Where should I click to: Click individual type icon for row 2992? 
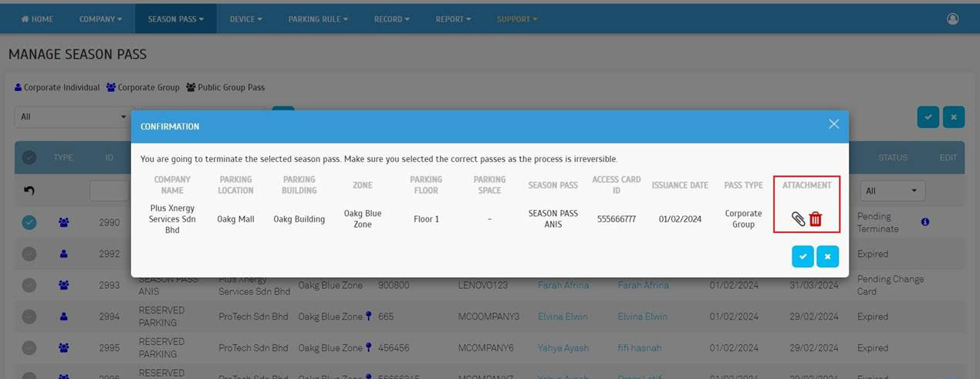[x=63, y=254]
